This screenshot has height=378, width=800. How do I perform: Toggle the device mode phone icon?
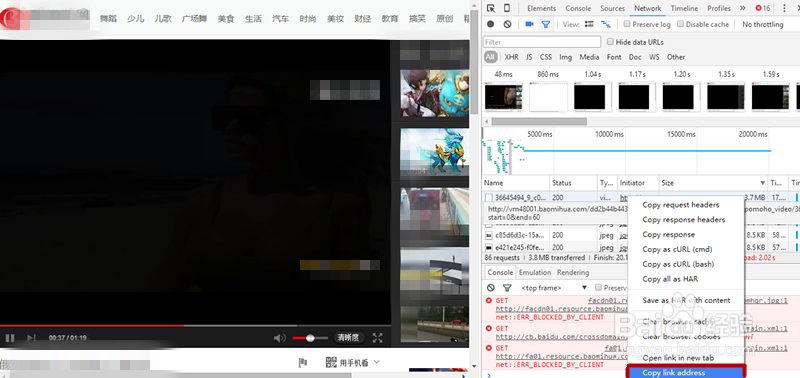pyautogui.click(x=507, y=8)
